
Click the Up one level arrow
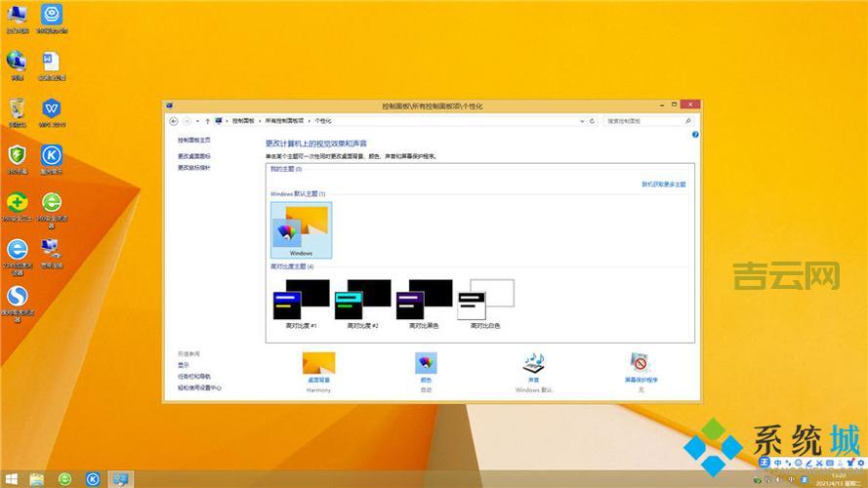[206, 121]
